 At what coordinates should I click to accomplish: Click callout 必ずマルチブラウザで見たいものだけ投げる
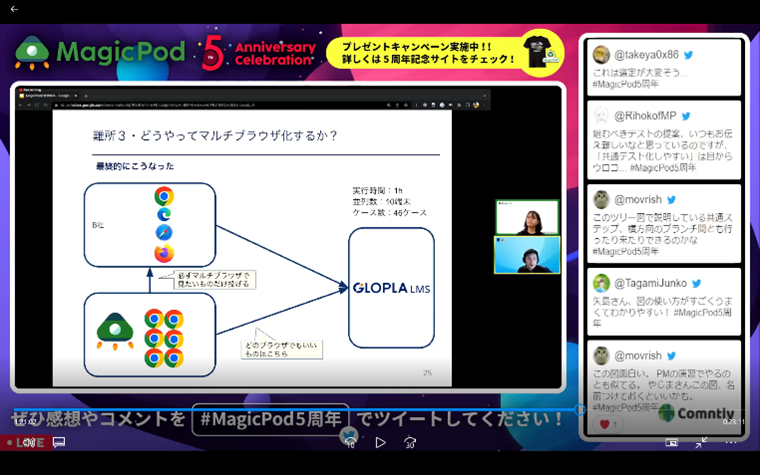pyautogui.click(x=214, y=280)
